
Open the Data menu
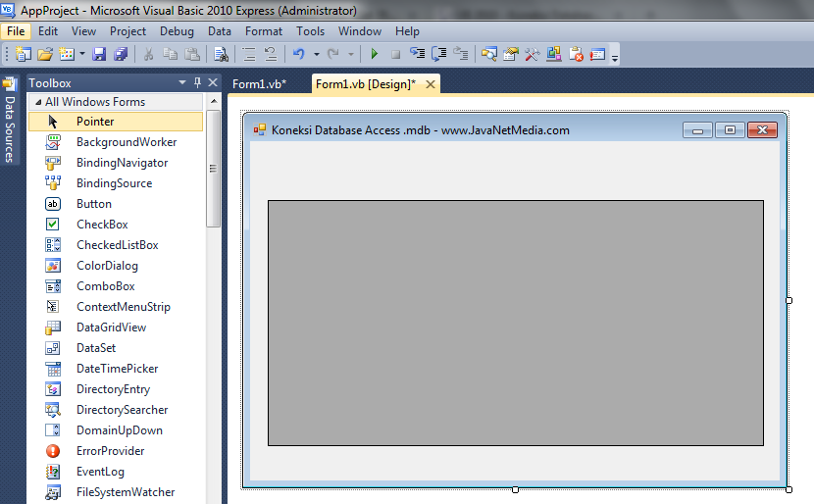220,31
